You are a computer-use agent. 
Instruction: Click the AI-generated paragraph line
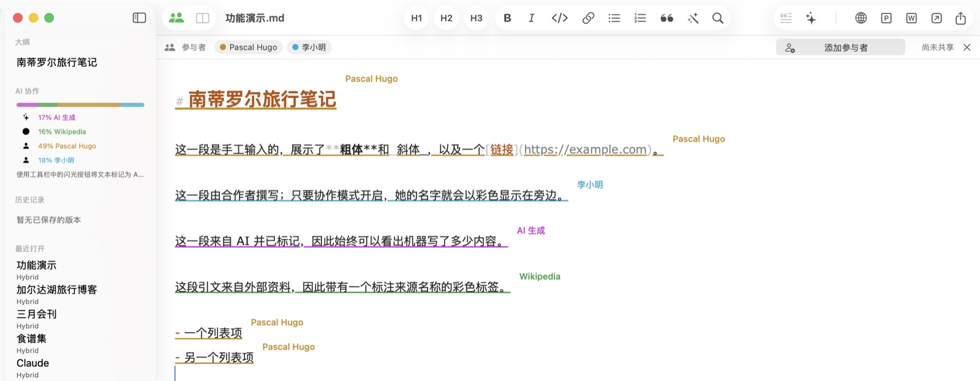tap(342, 241)
